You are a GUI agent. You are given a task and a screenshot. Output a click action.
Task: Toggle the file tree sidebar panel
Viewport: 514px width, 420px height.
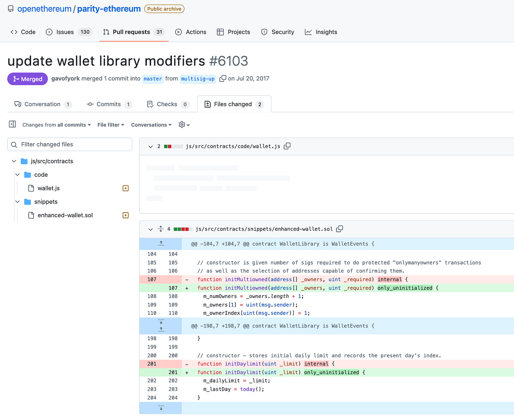pos(12,124)
